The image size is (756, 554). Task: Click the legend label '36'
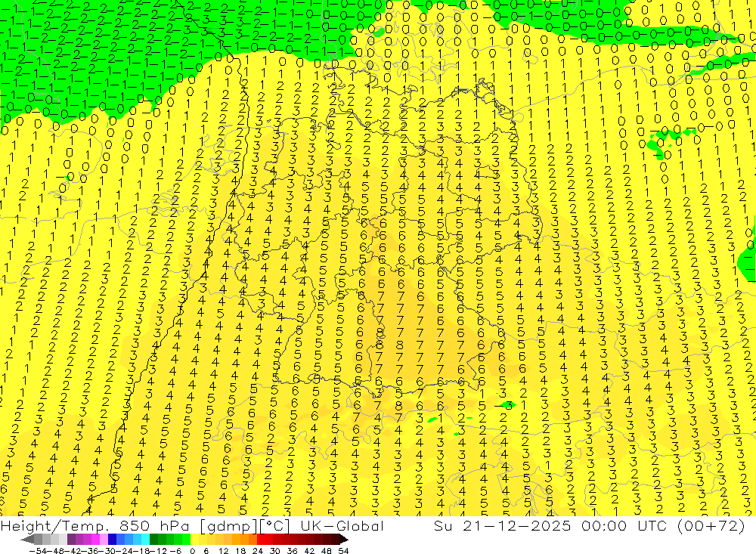pyautogui.click(x=292, y=551)
